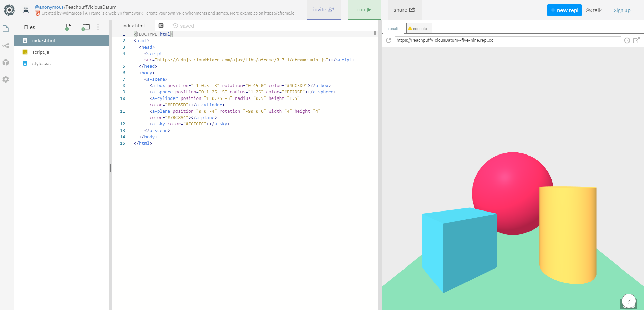Screen dimensions: 644x310
Task: Switch to the result tab
Action: pyautogui.click(x=393, y=28)
